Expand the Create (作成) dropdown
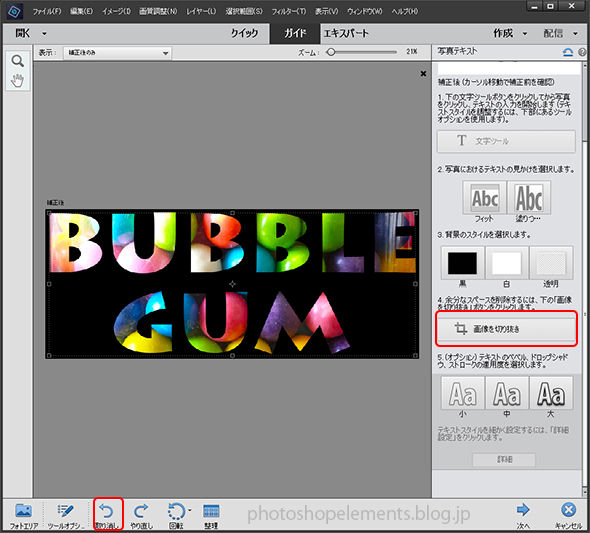The height and width of the screenshot is (533, 590). pos(525,33)
